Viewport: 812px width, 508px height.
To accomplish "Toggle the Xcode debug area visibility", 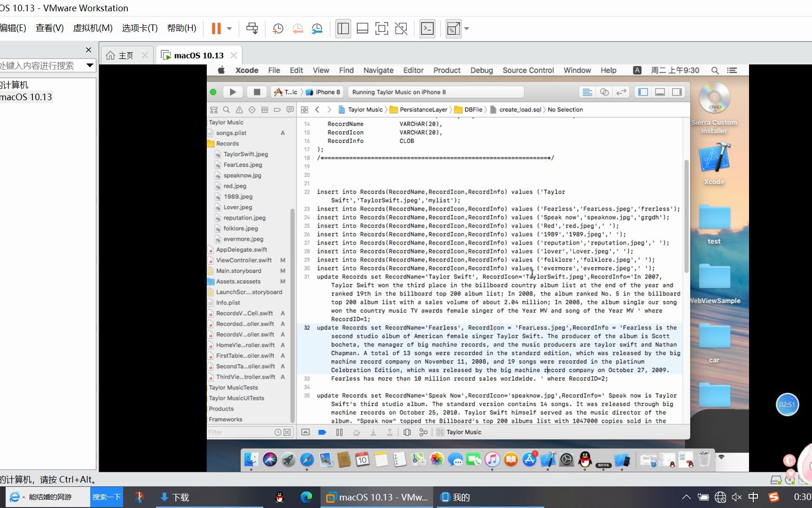I will [x=660, y=92].
